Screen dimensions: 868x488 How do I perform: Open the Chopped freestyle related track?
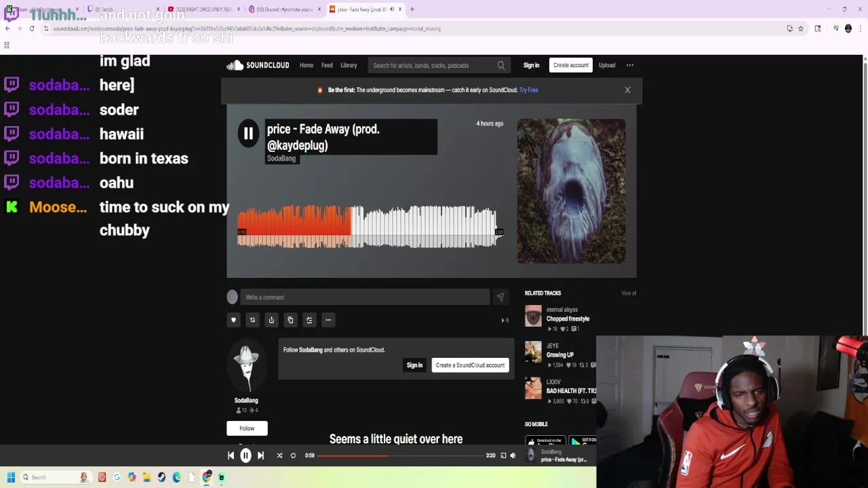[568, 319]
